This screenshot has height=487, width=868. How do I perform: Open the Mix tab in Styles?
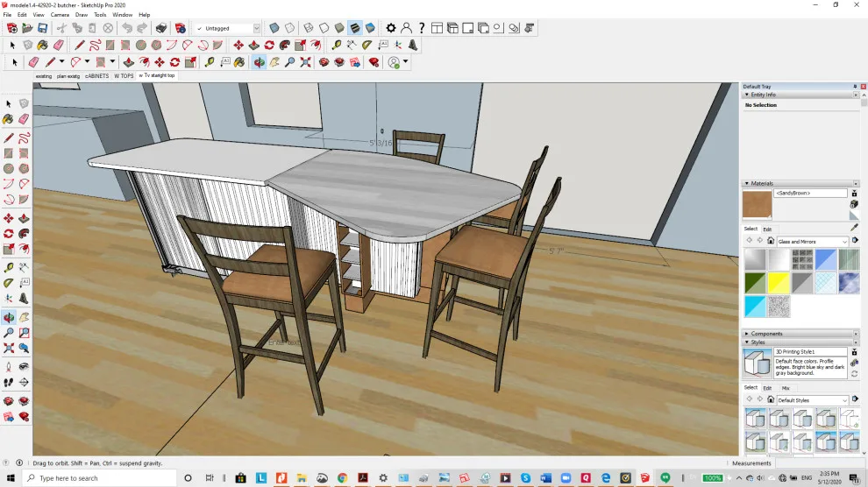786,388
